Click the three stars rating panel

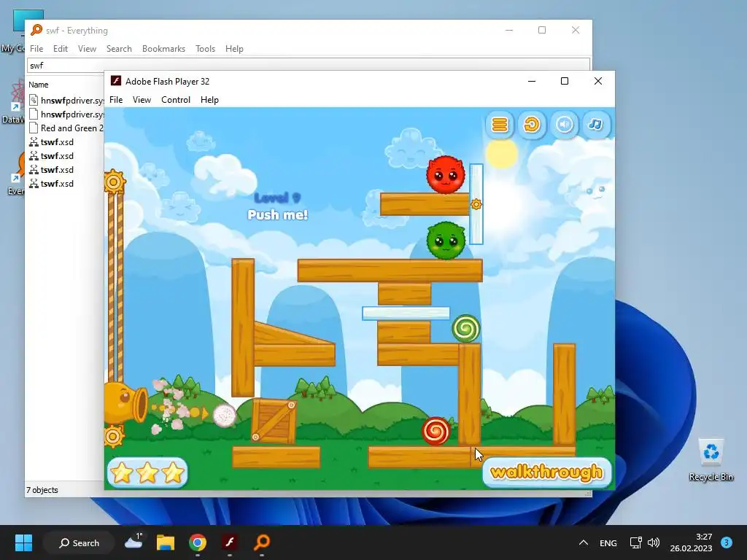pyautogui.click(x=147, y=472)
